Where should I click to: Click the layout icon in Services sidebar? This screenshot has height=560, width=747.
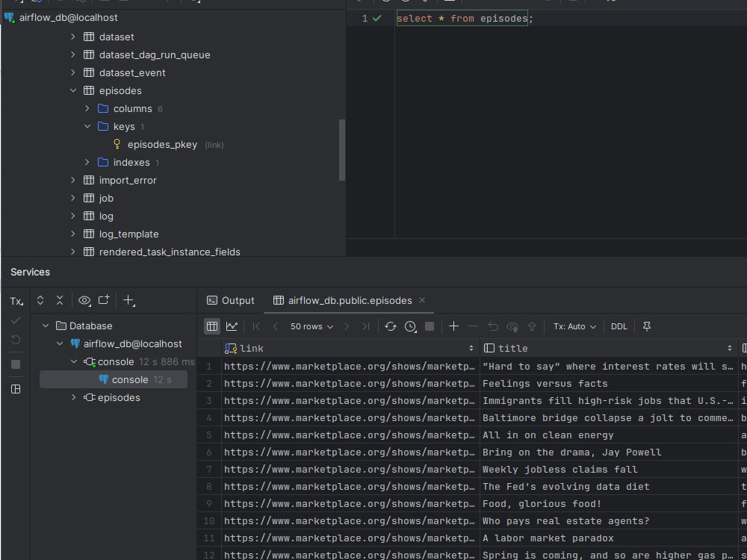(x=16, y=389)
